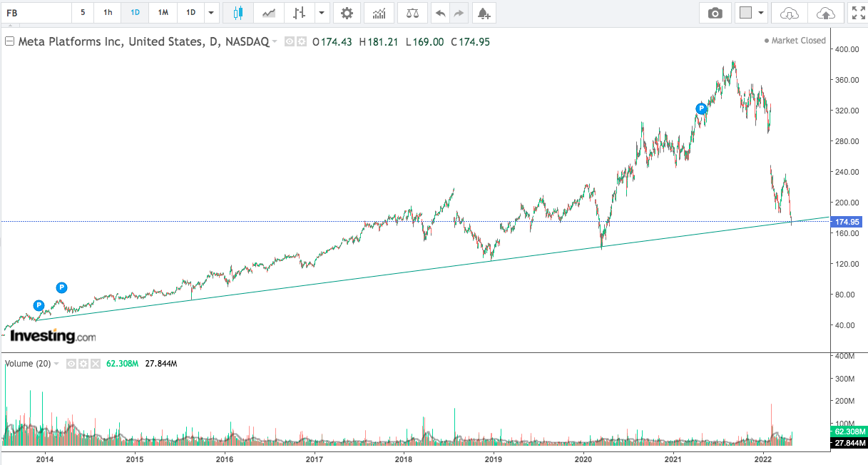Save the chart using the cloud upload icon

click(x=824, y=13)
